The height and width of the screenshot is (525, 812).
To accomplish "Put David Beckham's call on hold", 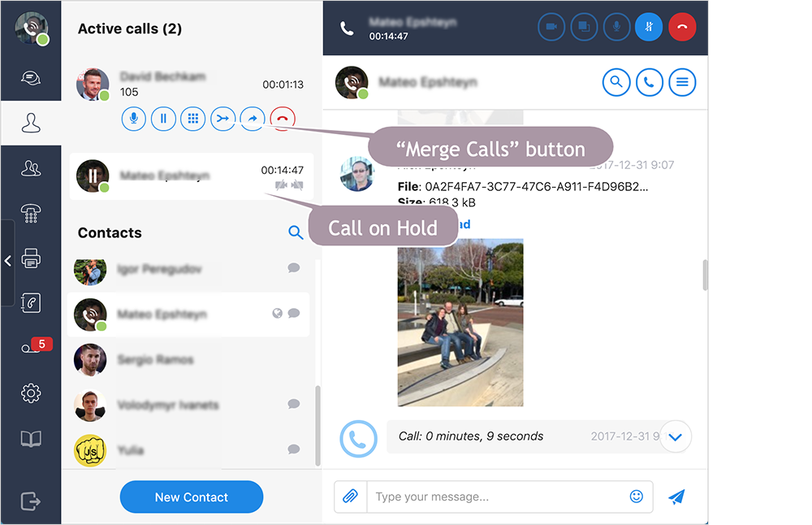I will point(163,119).
